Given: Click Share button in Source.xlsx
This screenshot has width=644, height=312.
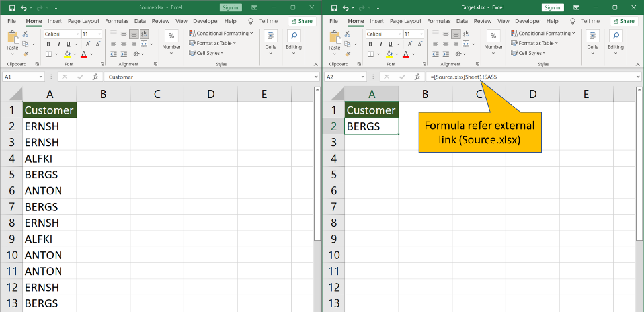Looking at the screenshot, I should 302,21.
